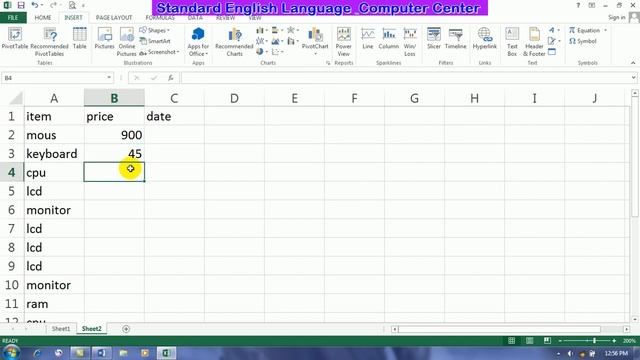The width and height of the screenshot is (640, 360).
Task: Switch to Normal view
Action: [x=511, y=340]
